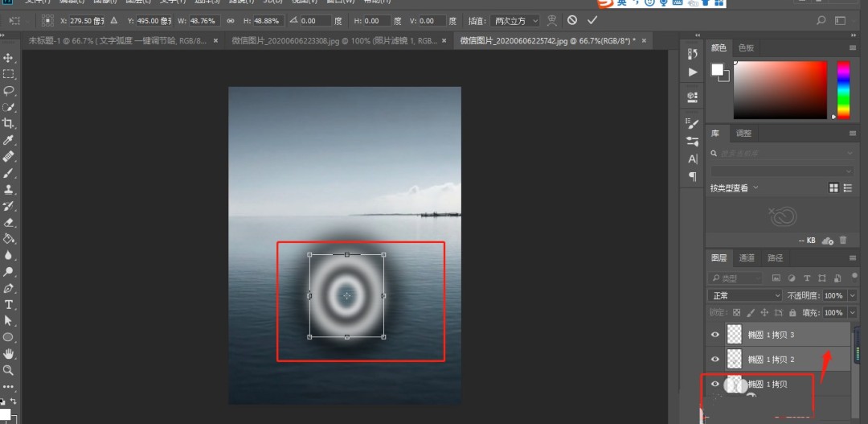
Task: Switch to the 色板 swatches tab
Action: click(x=746, y=48)
